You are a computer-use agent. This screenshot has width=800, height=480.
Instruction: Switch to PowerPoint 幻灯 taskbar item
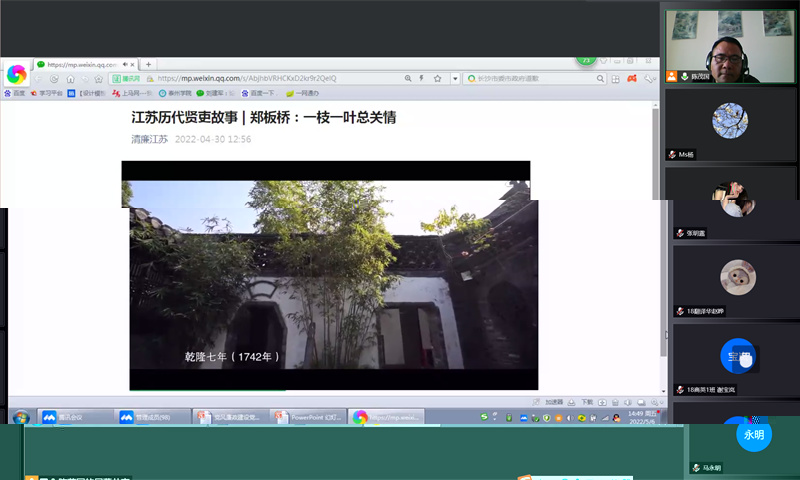pyautogui.click(x=308, y=417)
